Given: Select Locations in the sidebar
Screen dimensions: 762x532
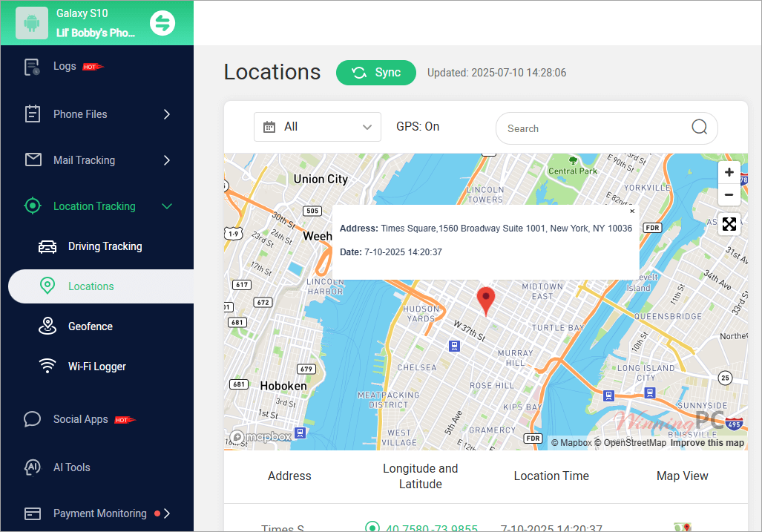Looking at the screenshot, I should pos(101,286).
